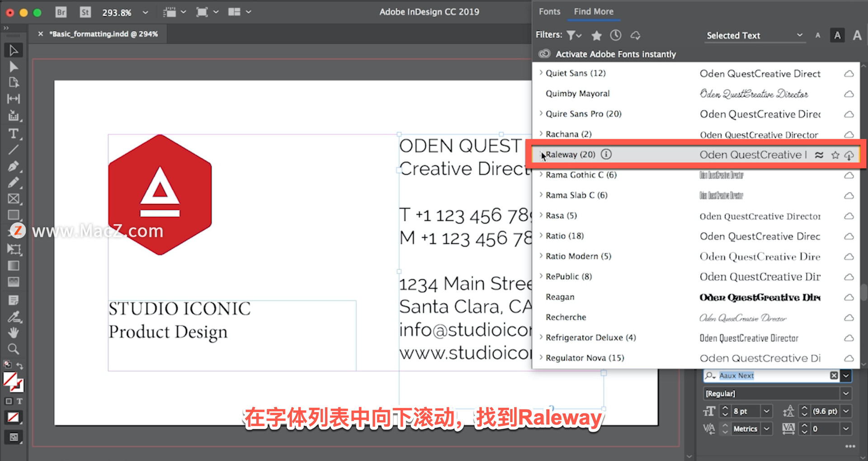The image size is (868, 461).
Task: Toggle the recently added fonts filter clock
Action: point(615,35)
